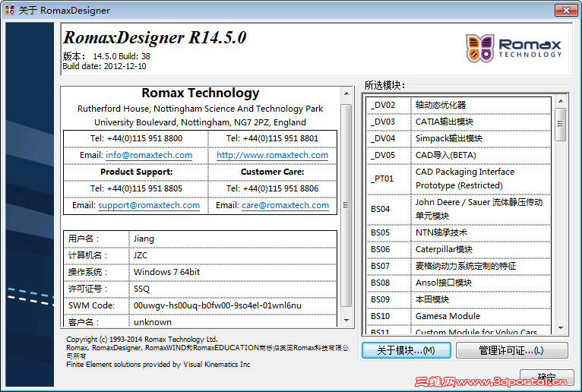Open the info@romaxtech.com email link
582x392 pixels.
tap(149, 155)
